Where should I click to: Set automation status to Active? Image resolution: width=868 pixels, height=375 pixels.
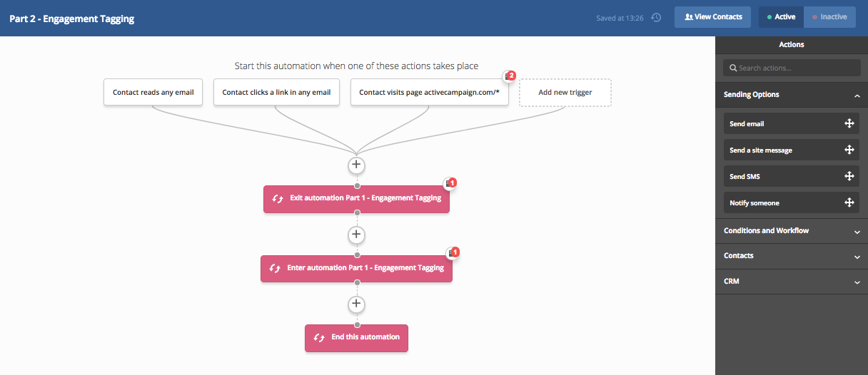tap(781, 17)
